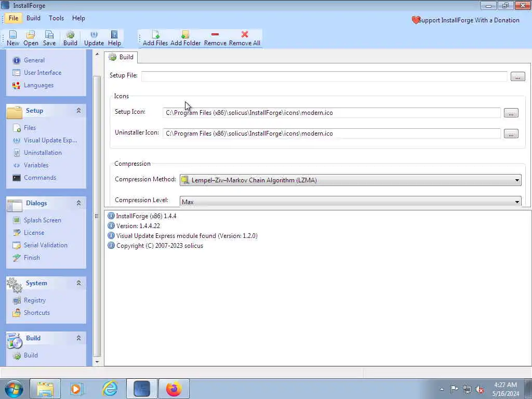Open Firefox from taskbar
Screen dimensions: 532x399
[174, 389]
